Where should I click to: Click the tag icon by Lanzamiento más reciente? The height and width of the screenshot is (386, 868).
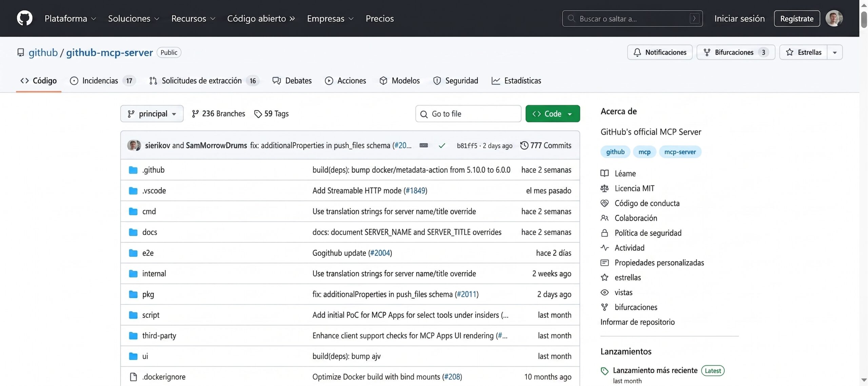pyautogui.click(x=605, y=371)
